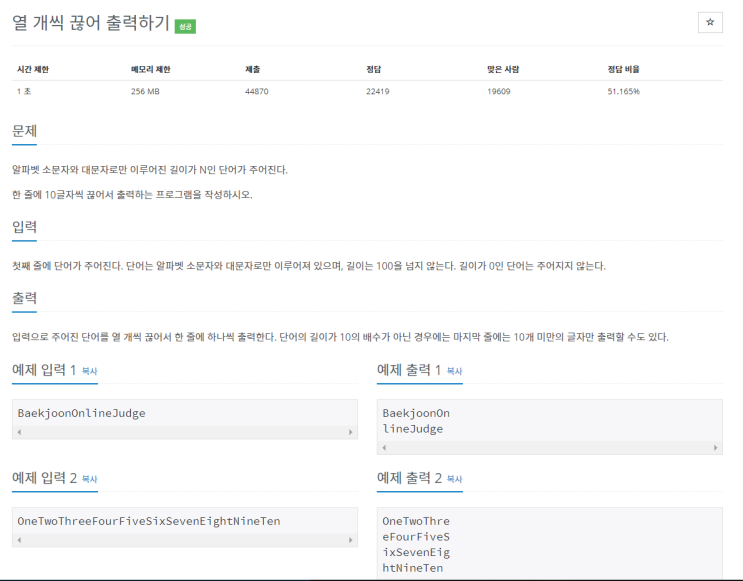Click left scroll arrow in 예제 출력 1 box
Image resolution: width=743 pixels, height=581 pixels.
point(384,448)
